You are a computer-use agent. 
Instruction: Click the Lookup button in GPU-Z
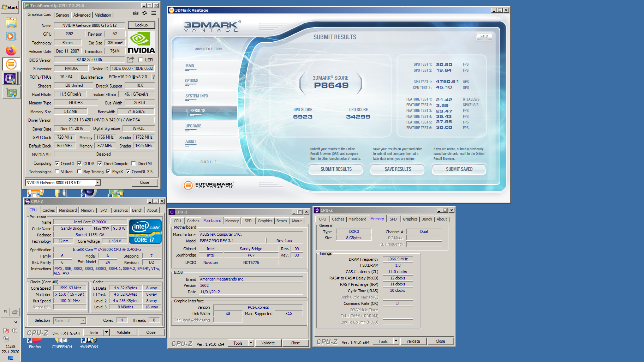(x=141, y=25)
